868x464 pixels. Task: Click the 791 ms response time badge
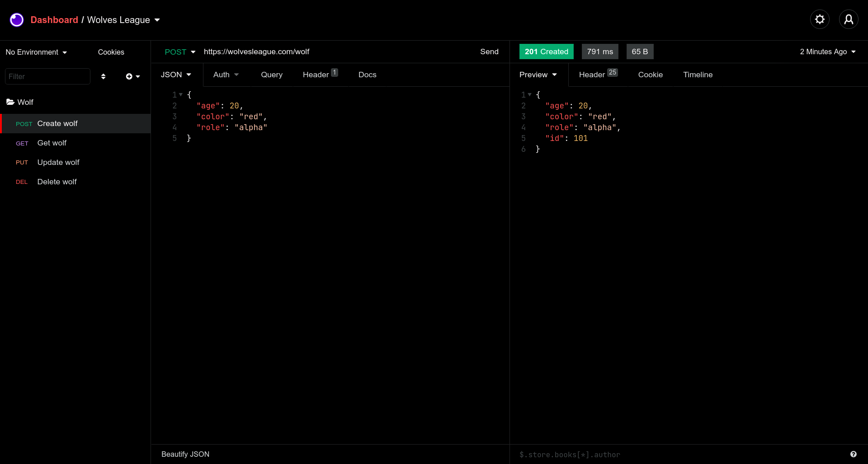600,52
